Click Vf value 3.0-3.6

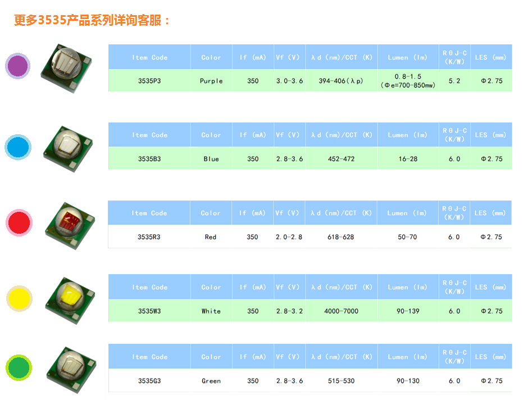coord(289,81)
